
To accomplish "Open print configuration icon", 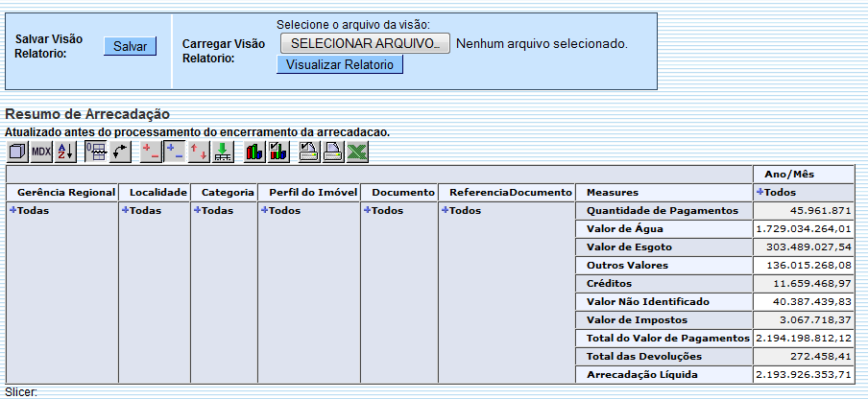I will pyautogui.click(x=309, y=151).
